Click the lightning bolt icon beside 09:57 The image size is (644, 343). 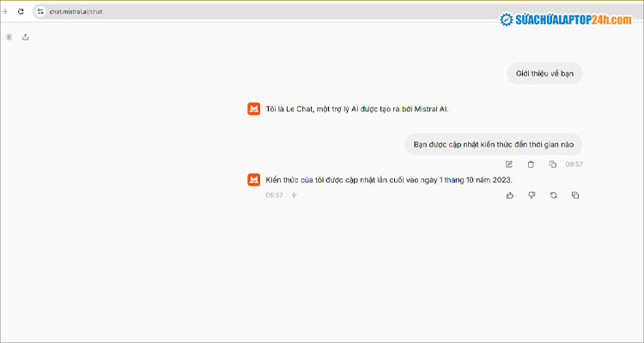(294, 196)
